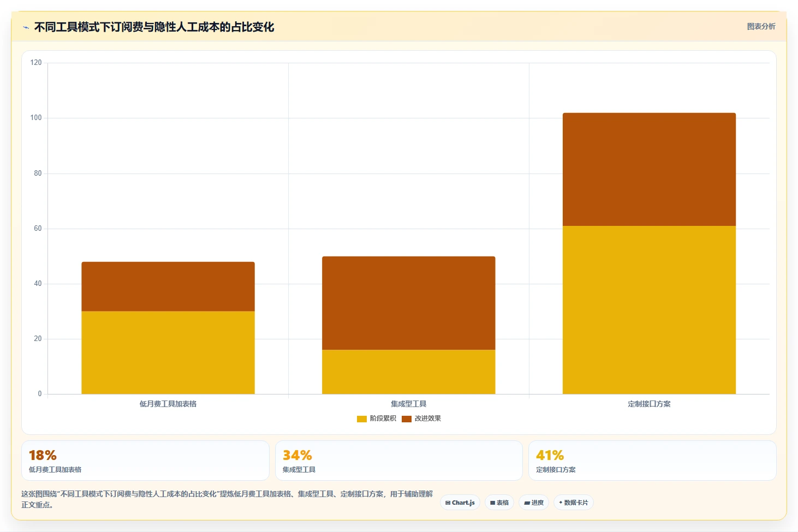Click the 100 y-axis value
798x532 pixels.
pos(36,118)
